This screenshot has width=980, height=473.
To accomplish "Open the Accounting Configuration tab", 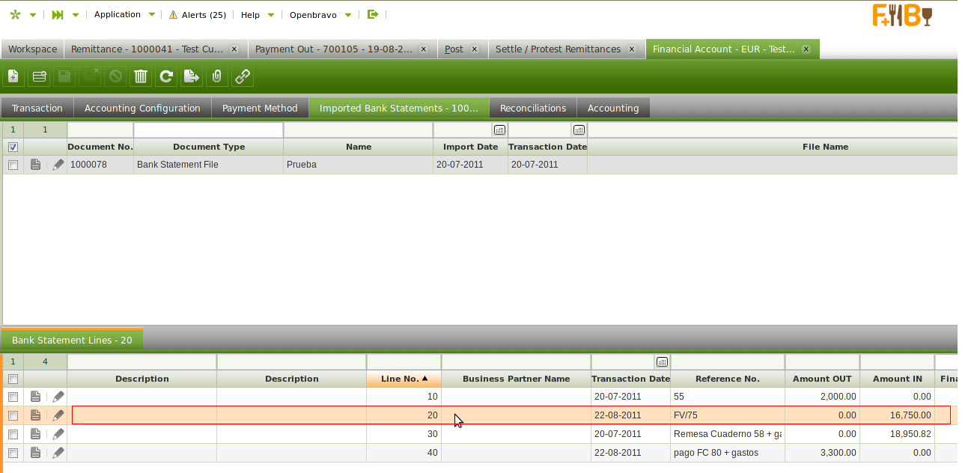I will click(142, 109).
